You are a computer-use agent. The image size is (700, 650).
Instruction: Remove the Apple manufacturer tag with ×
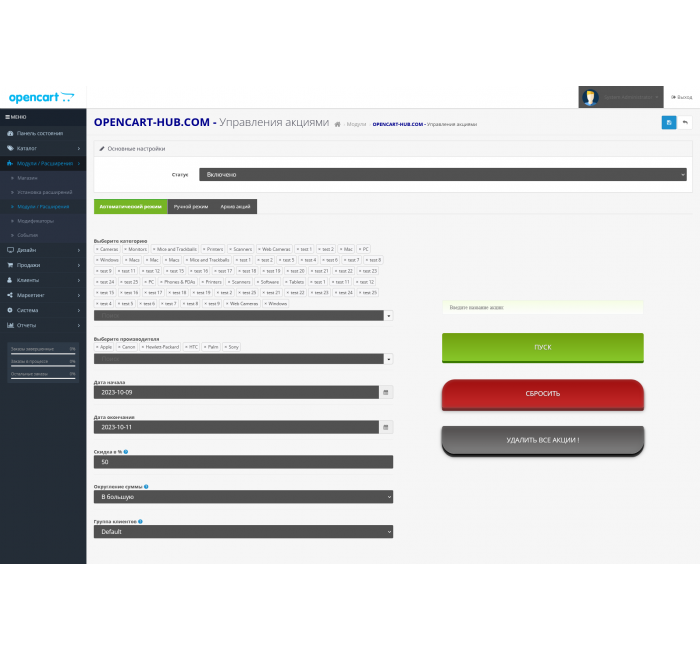point(97,347)
